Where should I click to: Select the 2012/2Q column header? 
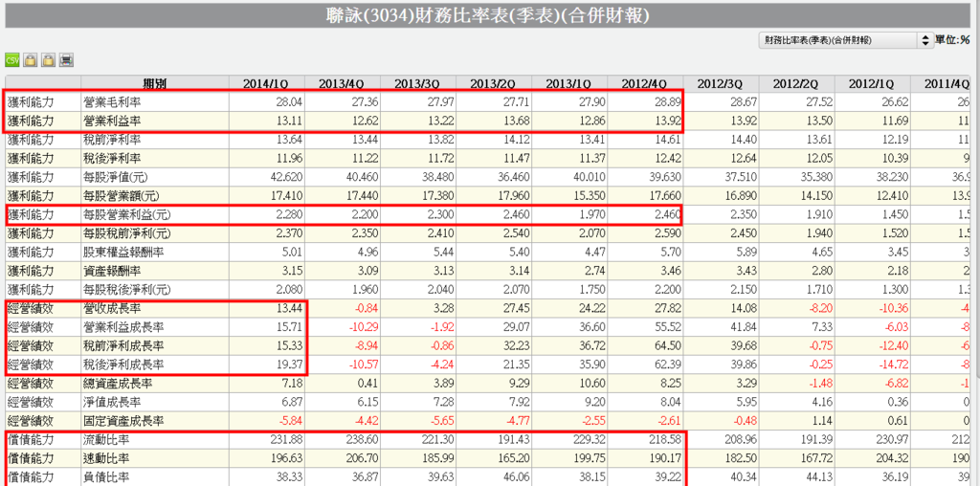tap(795, 83)
